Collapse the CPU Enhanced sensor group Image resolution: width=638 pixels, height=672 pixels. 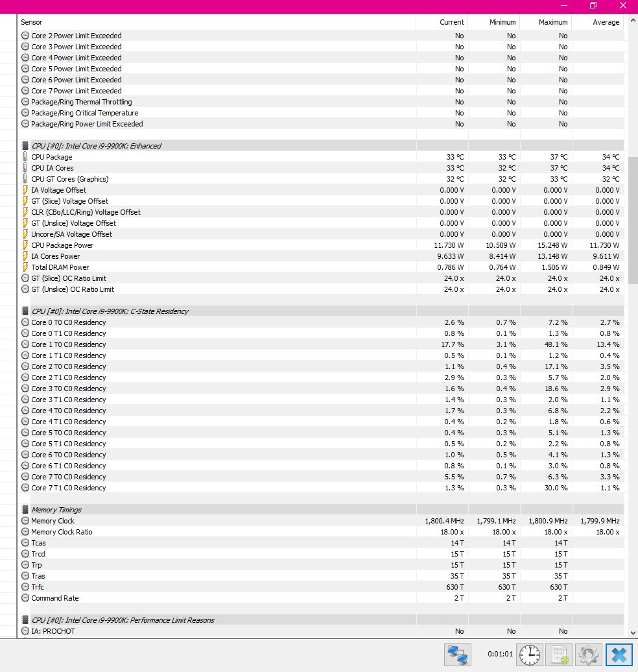click(321, 146)
